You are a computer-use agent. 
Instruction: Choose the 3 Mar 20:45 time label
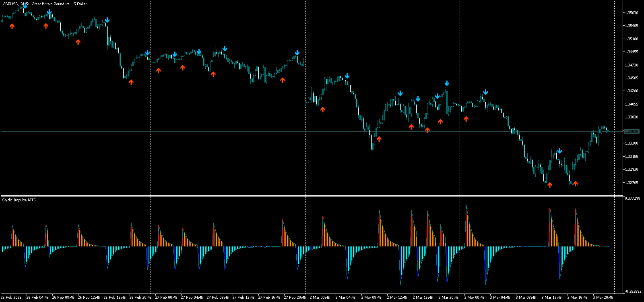pyautogui.click(x=603, y=298)
